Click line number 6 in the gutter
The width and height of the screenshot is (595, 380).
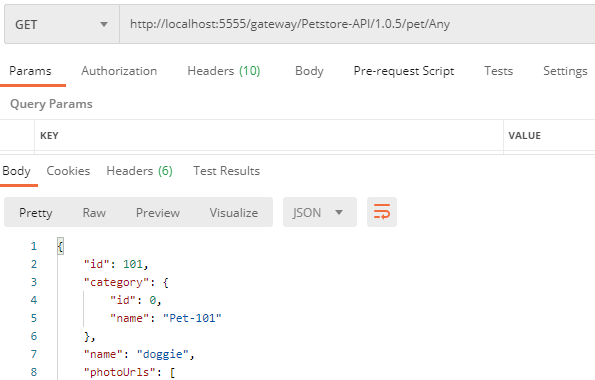(34, 336)
